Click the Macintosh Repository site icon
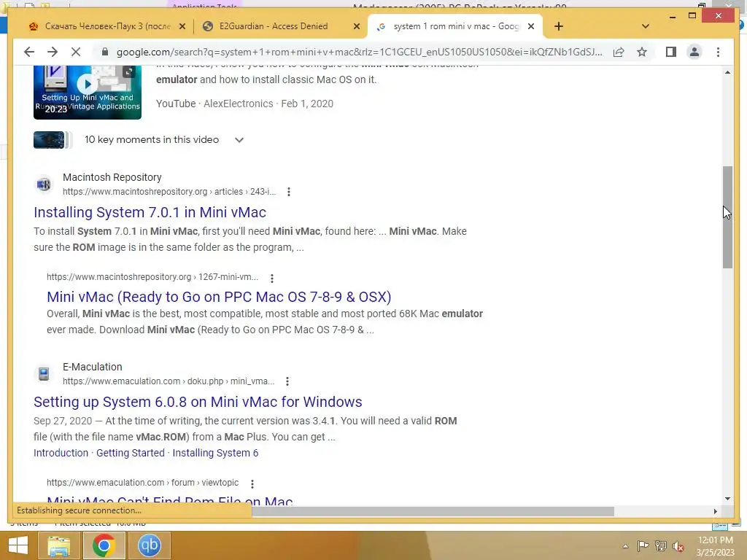The image size is (747, 560). click(x=44, y=184)
